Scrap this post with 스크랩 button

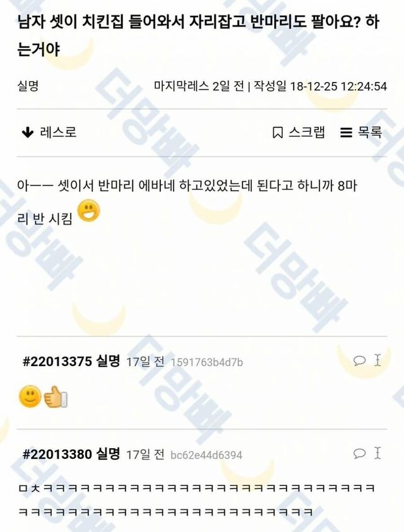coord(299,133)
